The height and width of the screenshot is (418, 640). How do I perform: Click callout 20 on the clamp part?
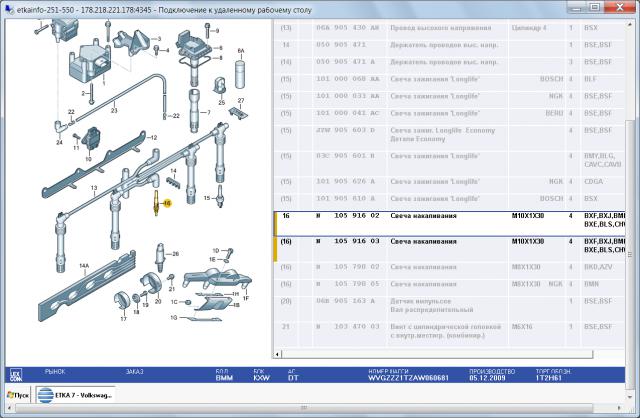[158, 301]
